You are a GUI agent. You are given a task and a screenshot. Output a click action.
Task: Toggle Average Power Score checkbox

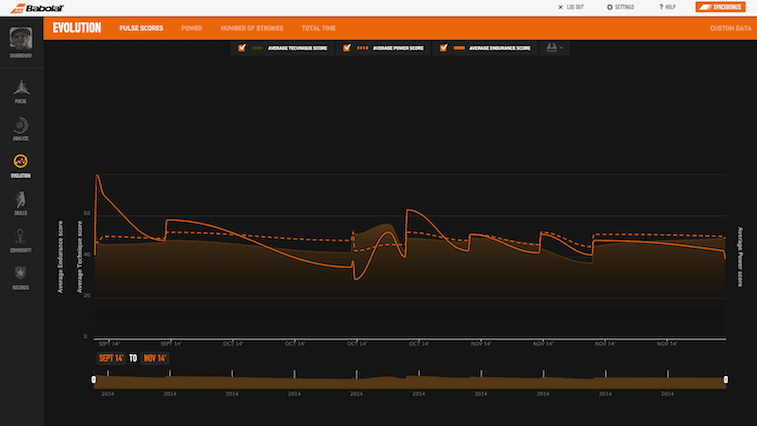[x=347, y=48]
